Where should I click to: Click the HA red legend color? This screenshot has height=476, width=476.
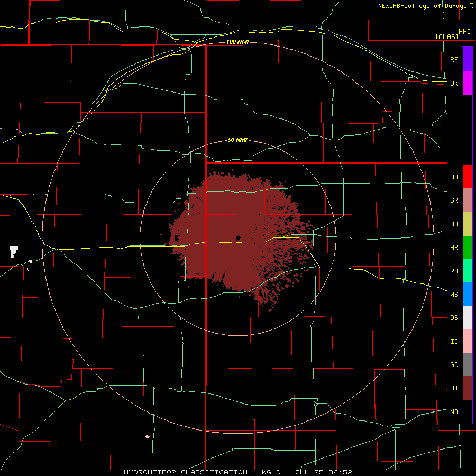(x=467, y=177)
